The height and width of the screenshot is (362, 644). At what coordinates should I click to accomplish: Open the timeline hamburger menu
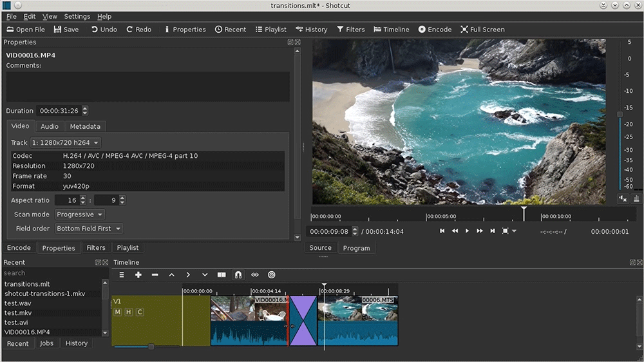click(x=122, y=274)
